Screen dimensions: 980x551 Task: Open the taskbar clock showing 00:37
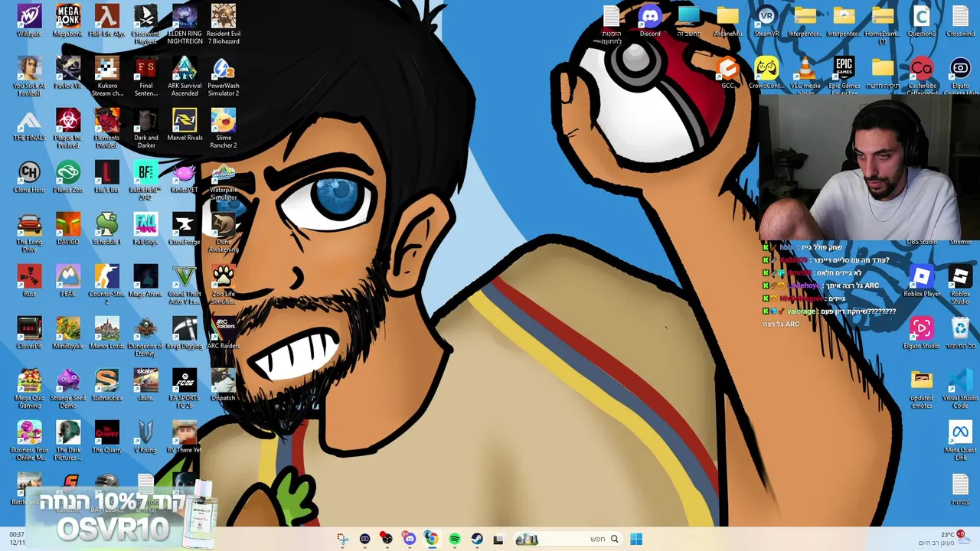click(17, 539)
